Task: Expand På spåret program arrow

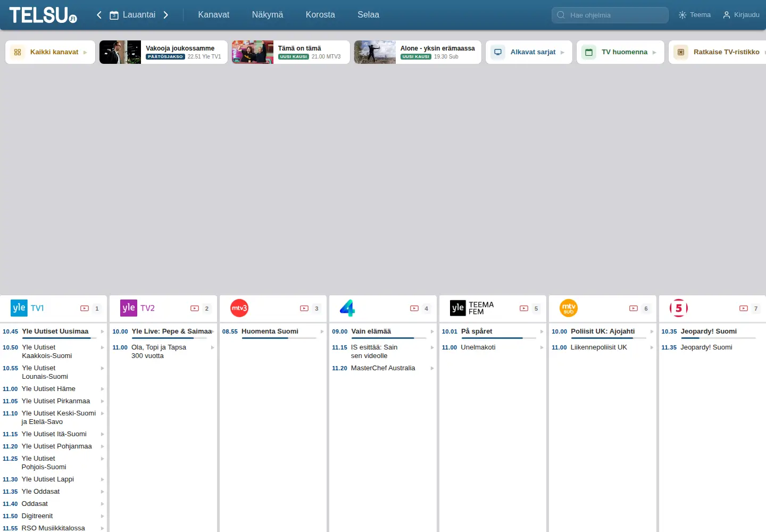Action: (x=542, y=331)
